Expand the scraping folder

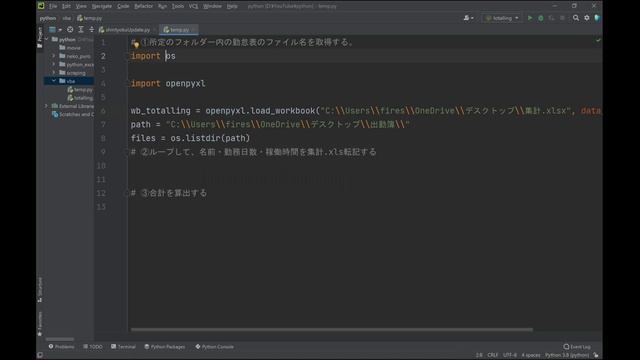(53, 73)
